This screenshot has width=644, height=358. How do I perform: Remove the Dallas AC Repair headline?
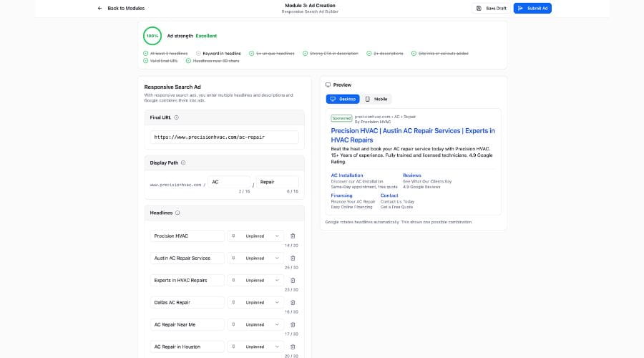pyautogui.click(x=293, y=302)
